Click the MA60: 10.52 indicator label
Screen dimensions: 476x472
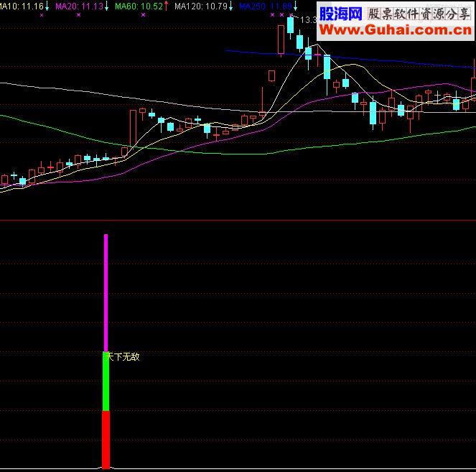(x=139, y=6)
